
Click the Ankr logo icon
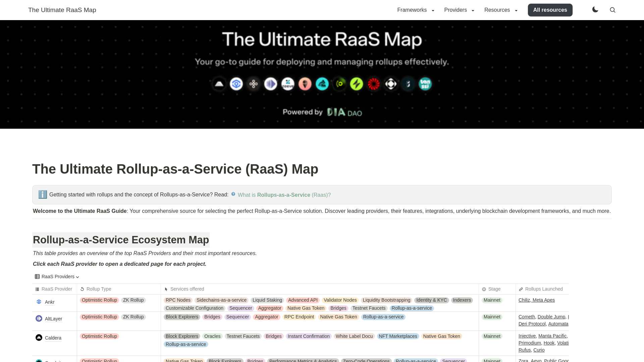pos(39,302)
